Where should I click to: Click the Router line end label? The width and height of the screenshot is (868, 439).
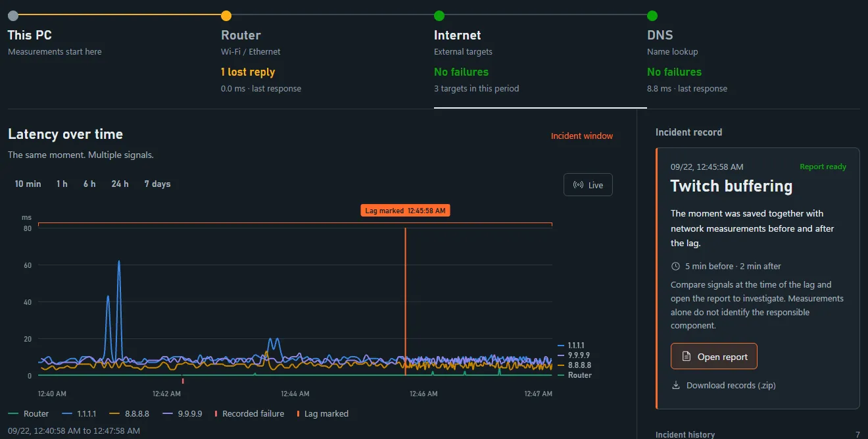[579, 375]
